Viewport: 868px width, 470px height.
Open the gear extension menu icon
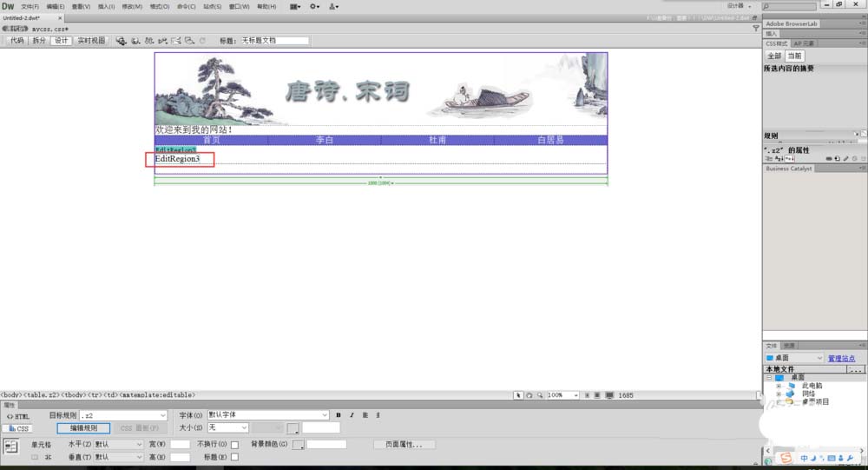314,6
